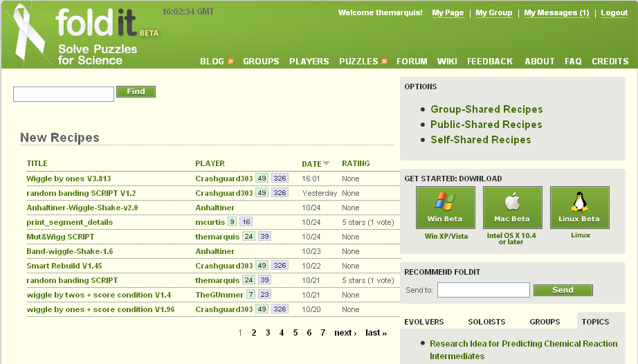
Task: Open the GROUPS navigation item
Action: [262, 62]
